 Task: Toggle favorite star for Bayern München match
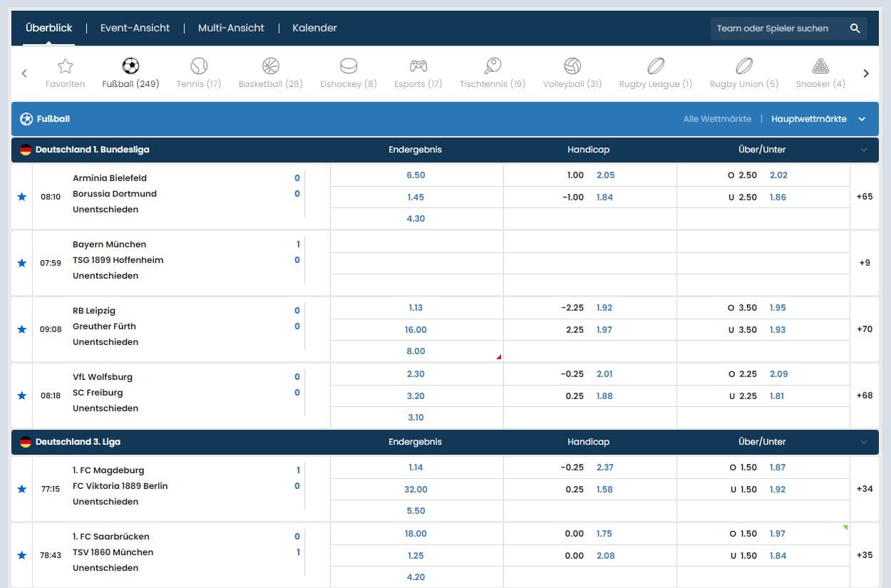(x=22, y=263)
